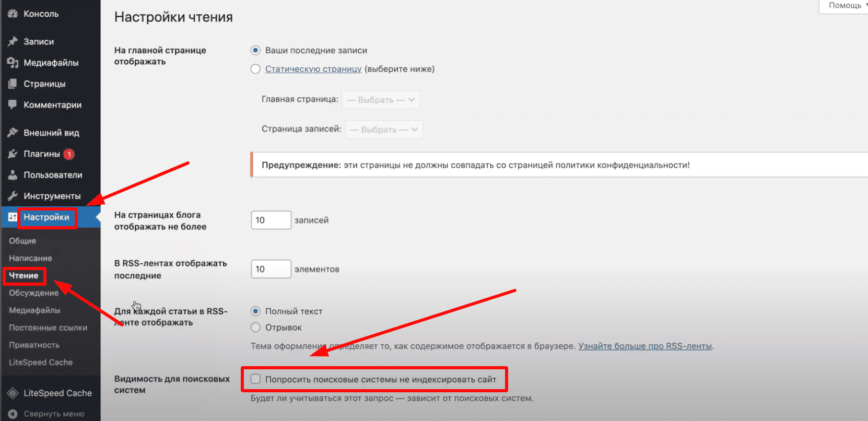Follow Узнайте больше про RSS-ленты link
The width and height of the screenshot is (868, 421).
pyautogui.click(x=645, y=346)
